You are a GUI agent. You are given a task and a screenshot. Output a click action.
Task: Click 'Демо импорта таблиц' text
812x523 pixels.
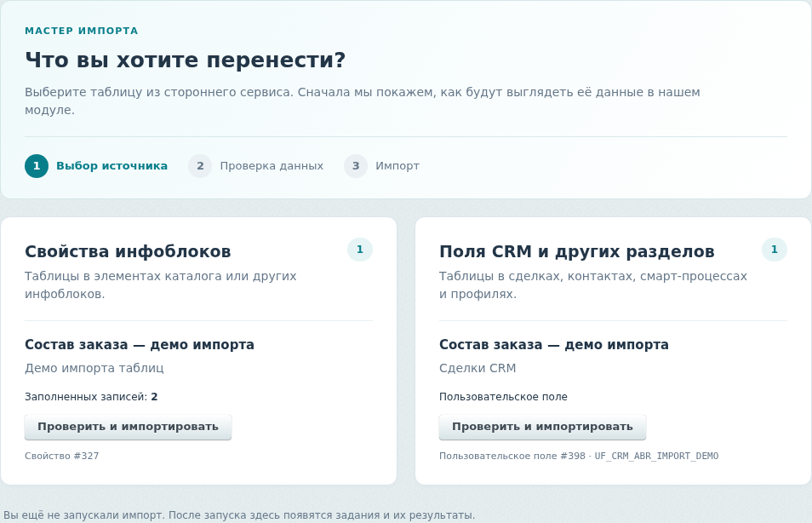click(x=94, y=368)
